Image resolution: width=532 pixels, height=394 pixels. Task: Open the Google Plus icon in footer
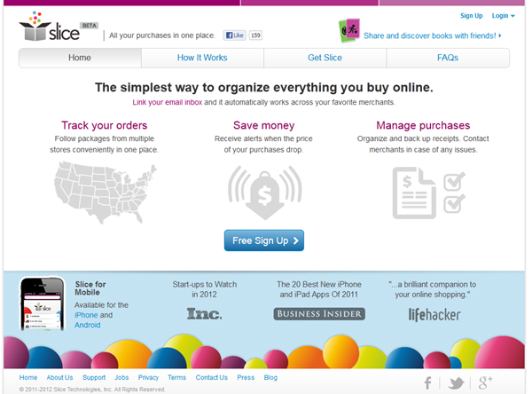[485, 382]
